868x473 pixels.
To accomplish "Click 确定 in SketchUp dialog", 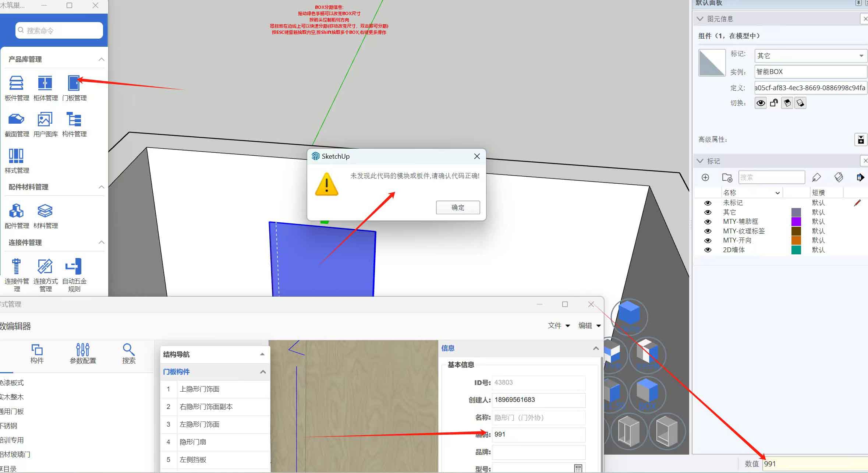I will pos(458,208).
